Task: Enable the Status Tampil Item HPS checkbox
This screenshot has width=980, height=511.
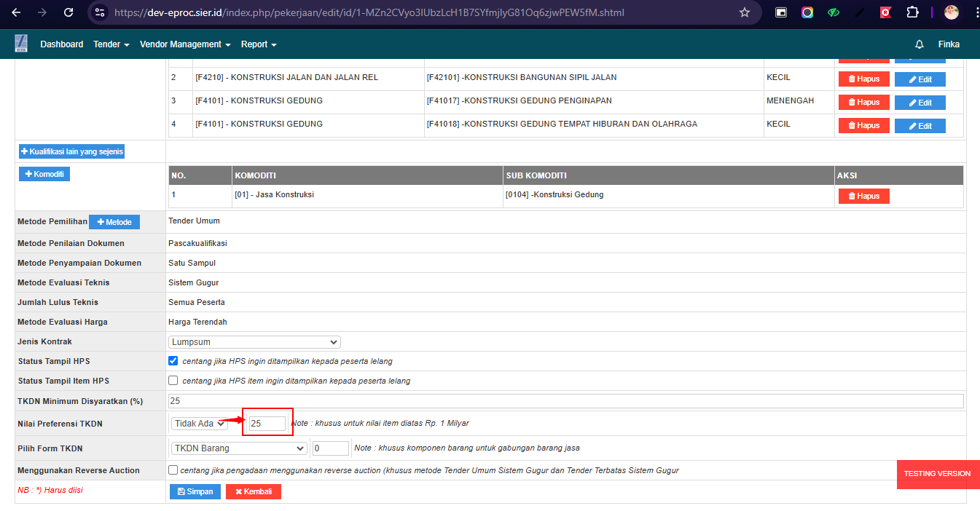Action: [173, 381]
